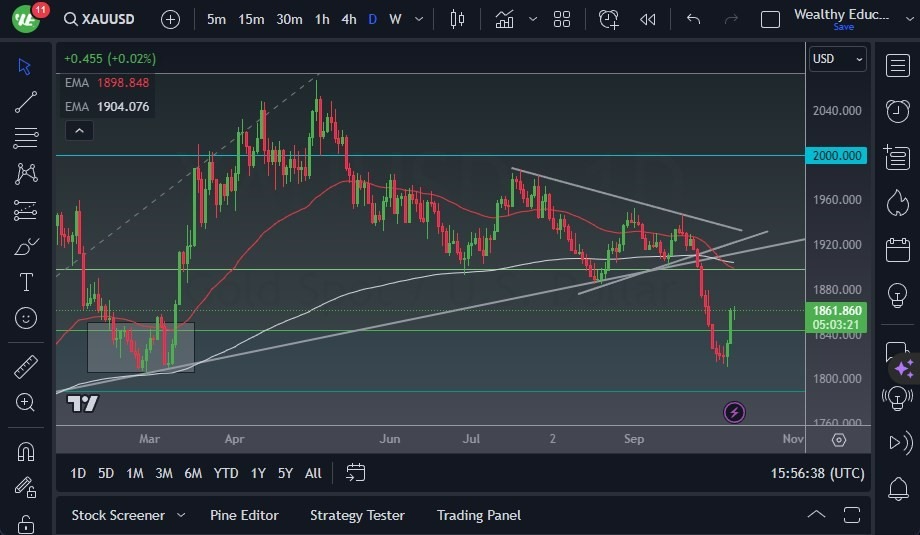
Task: Expand the timeframe interval chevron
Action: (419, 19)
